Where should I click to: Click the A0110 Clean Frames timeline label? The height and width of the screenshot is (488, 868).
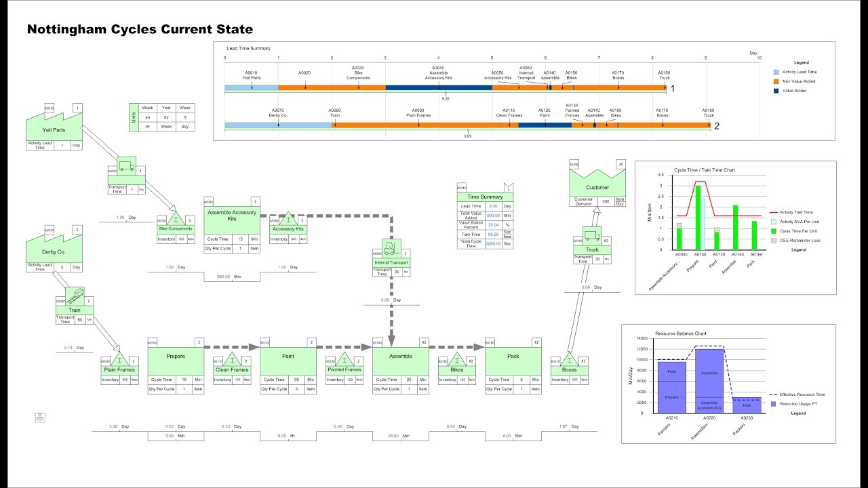point(509,113)
